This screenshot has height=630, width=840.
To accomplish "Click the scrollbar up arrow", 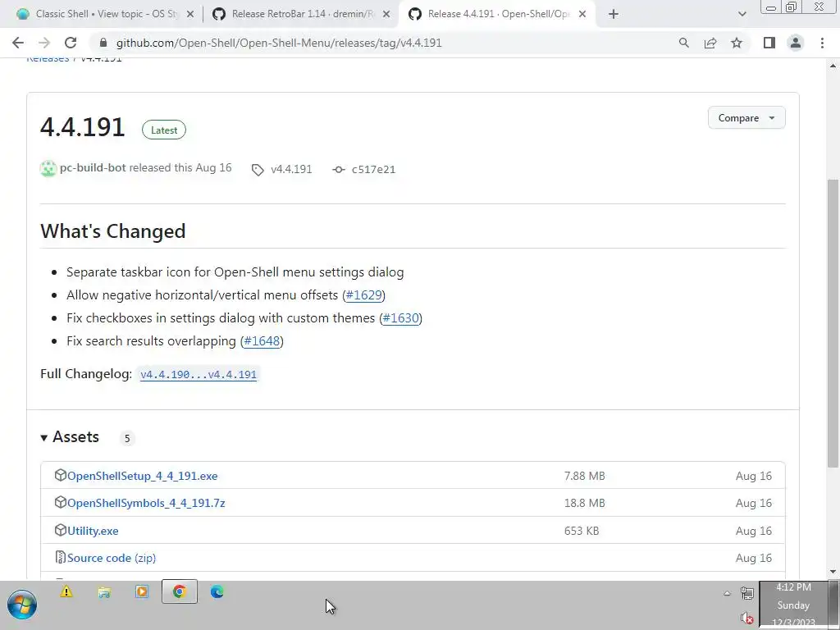I will 833,66.
